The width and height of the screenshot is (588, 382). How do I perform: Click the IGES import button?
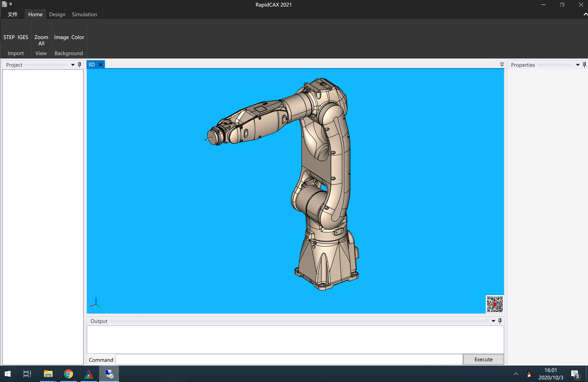click(x=23, y=37)
